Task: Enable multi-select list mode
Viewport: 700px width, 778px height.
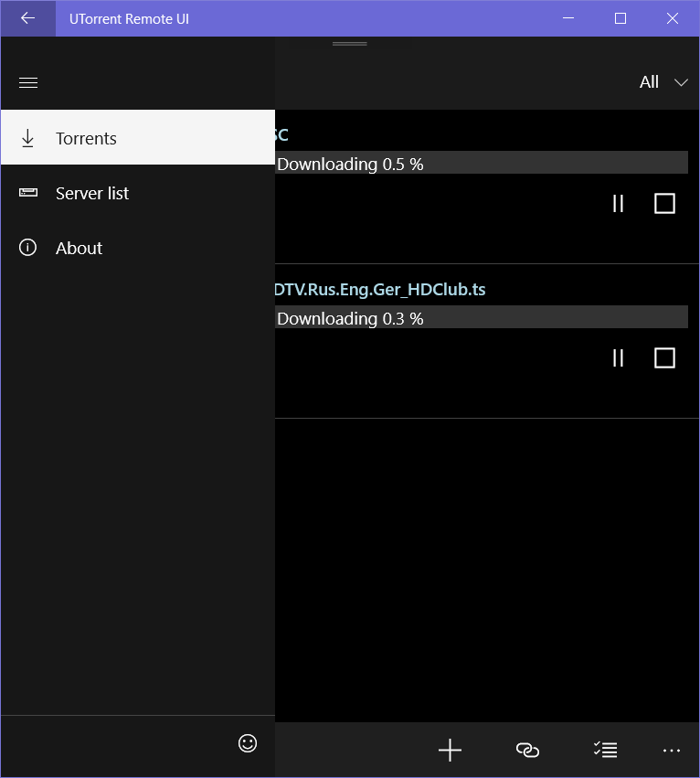Action: [605, 751]
